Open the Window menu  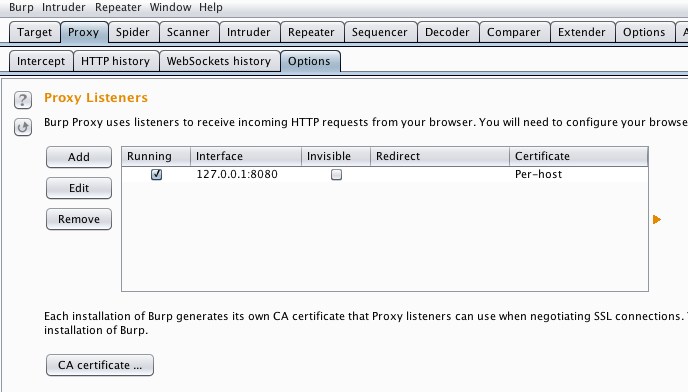[x=170, y=7]
